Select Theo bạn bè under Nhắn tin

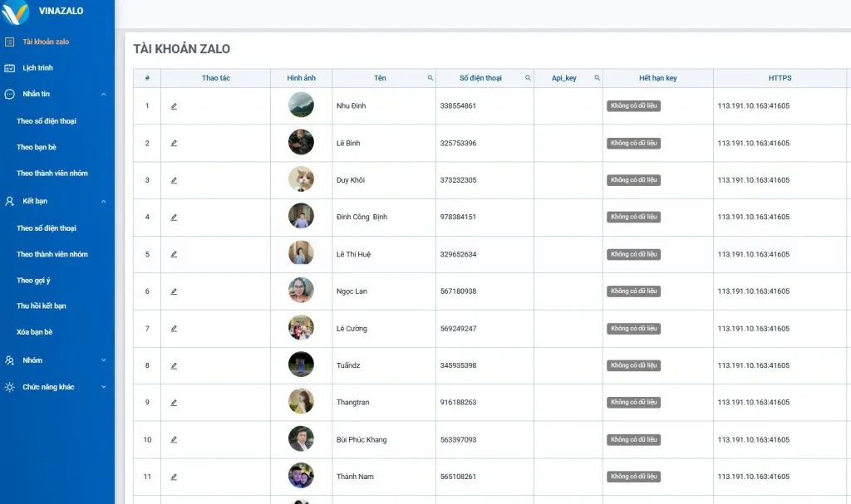pyautogui.click(x=37, y=147)
